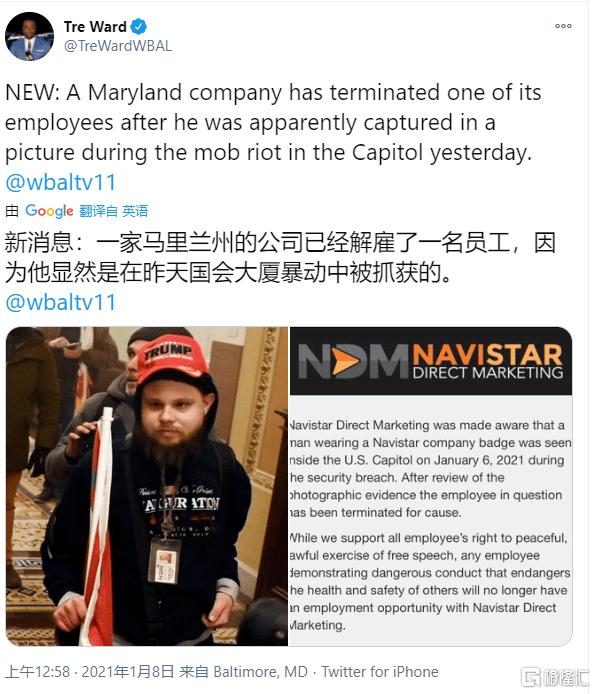596x694 pixels.
Task: Click the NDM logo in the statement image
Action: (431, 361)
